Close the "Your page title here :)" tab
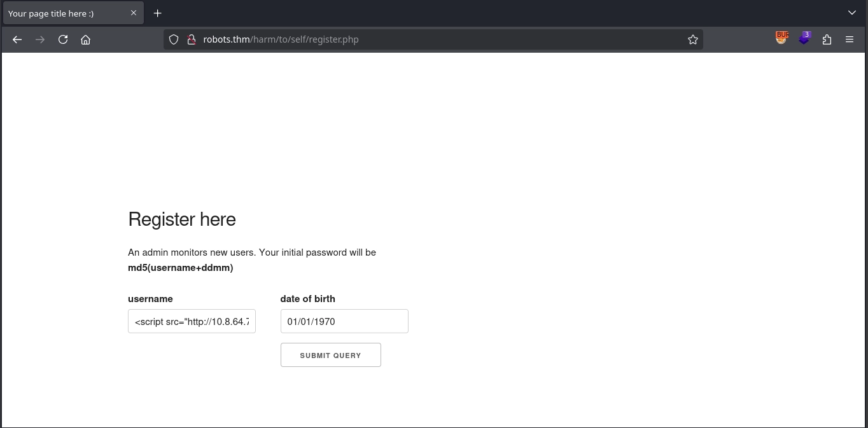This screenshot has width=868, height=428. tap(134, 13)
